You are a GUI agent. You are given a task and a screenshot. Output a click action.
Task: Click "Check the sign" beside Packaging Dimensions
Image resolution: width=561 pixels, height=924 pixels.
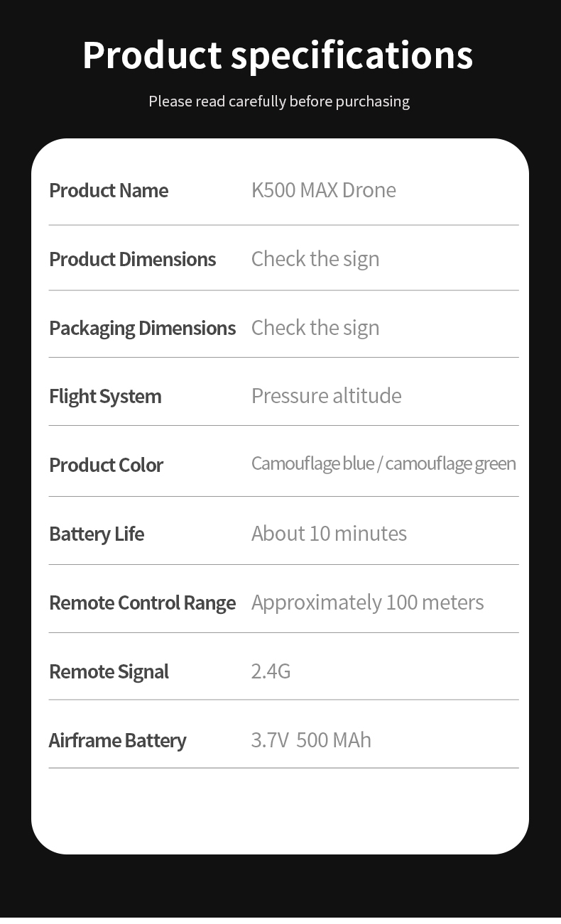315,328
